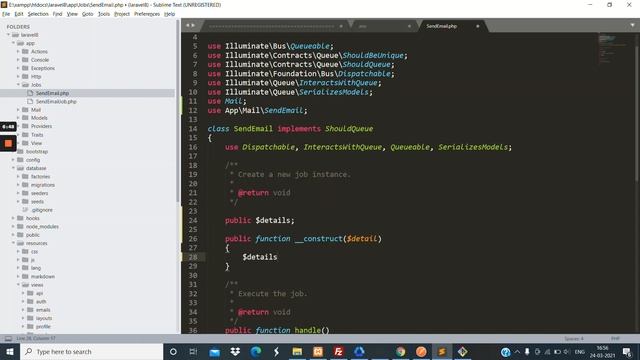Expand the Http folder
The width and height of the screenshot is (640, 360).
18,76
